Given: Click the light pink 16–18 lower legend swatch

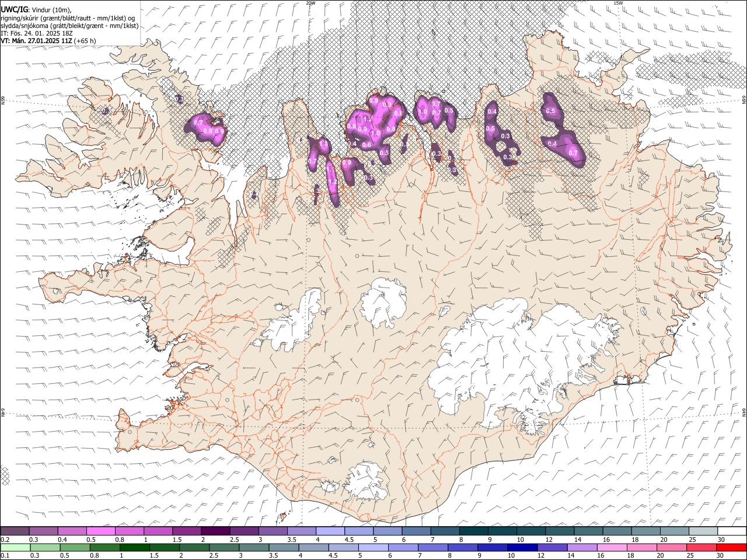Looking at the screenshot, I should [x=612, y=547].
